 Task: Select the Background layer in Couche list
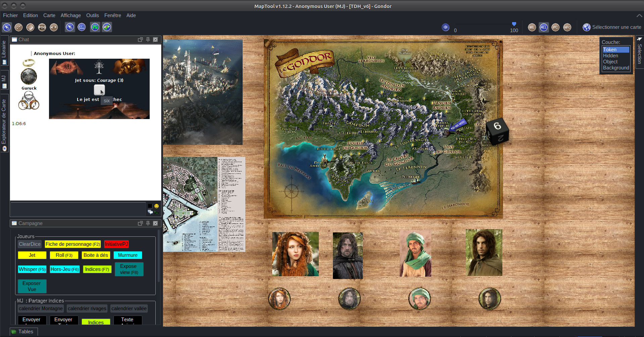pos(616,68)
